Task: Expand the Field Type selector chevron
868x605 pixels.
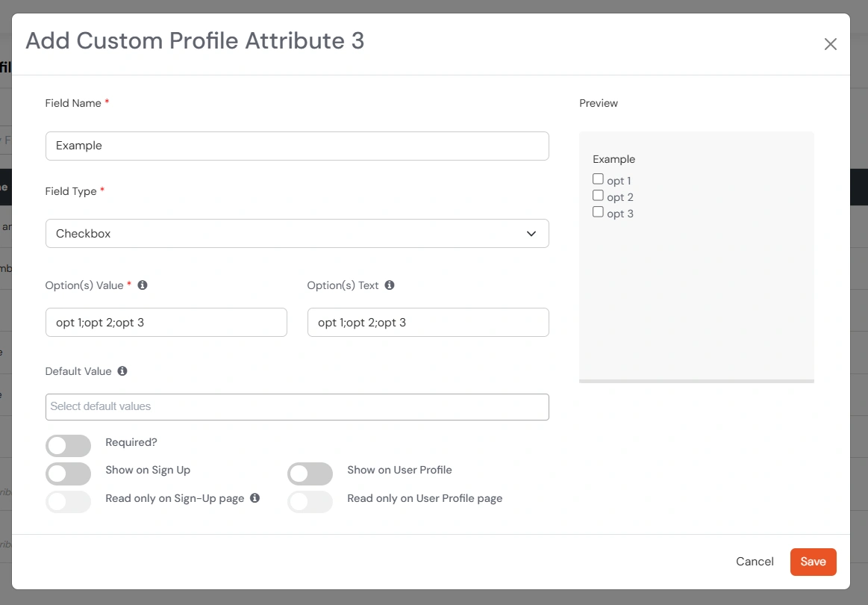Action: coord(531,233)
